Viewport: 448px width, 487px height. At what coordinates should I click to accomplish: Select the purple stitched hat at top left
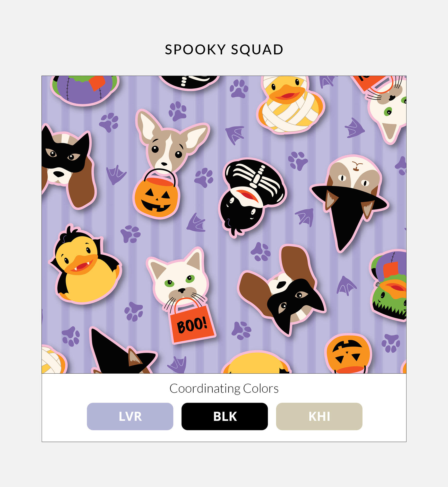coord(85,90)
